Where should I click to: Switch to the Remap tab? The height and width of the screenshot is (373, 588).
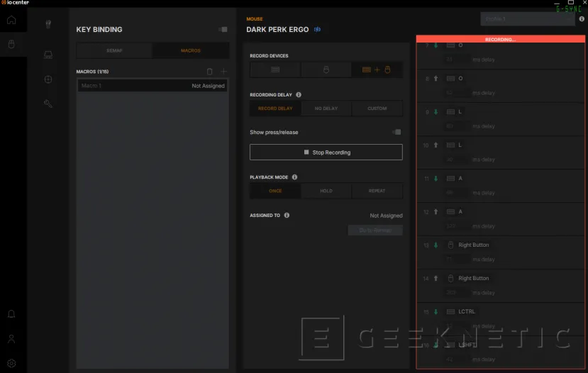click(x=114, y=51)
